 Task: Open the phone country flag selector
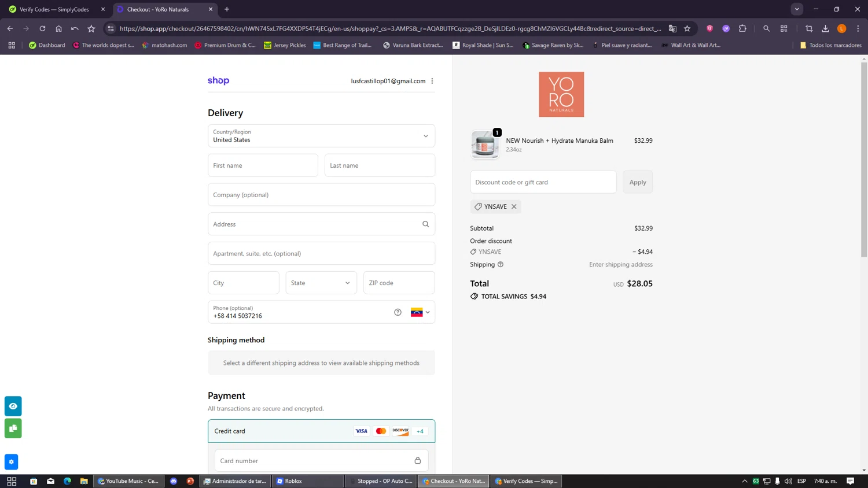tap(421, 312)
